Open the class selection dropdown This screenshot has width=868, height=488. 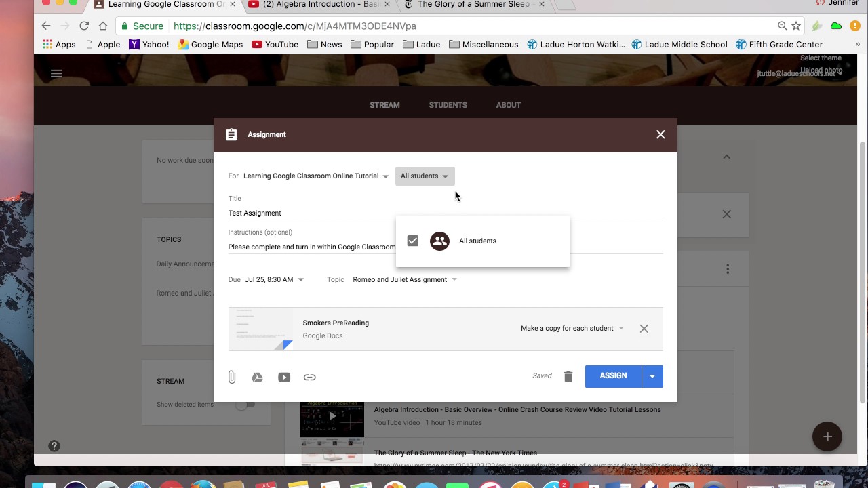[x=316, y=176]
